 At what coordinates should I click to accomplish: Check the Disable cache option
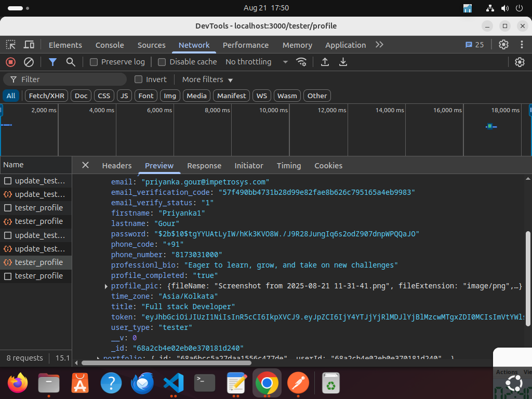(x=162, y=62)
